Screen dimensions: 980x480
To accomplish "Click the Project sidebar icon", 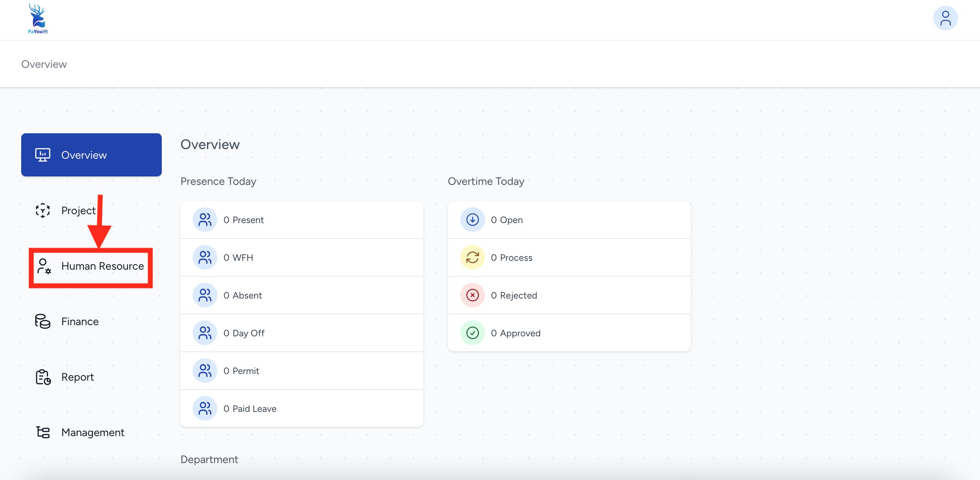I will 43,210.
